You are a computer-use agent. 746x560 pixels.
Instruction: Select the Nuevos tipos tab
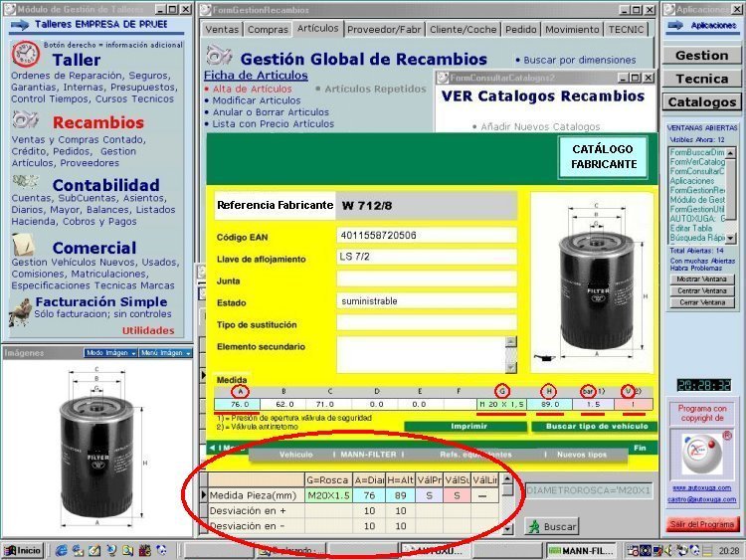(x=582, y=455)
